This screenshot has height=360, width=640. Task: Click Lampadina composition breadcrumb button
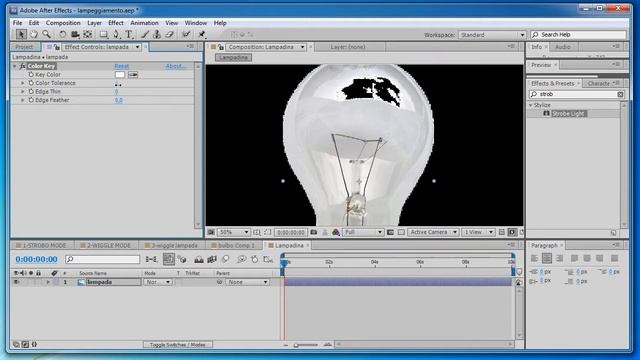(x=233, y=58)
